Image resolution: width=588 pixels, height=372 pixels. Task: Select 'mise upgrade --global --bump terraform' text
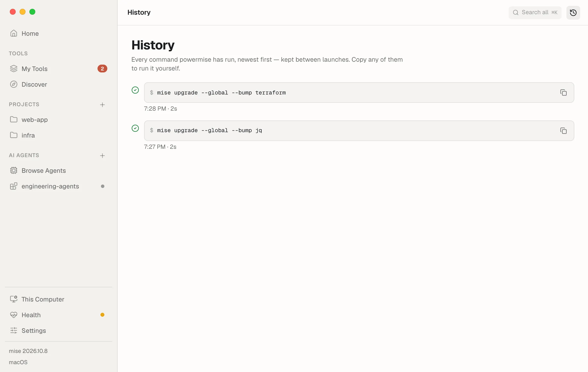pyautogui.click(x=221, y=93)
